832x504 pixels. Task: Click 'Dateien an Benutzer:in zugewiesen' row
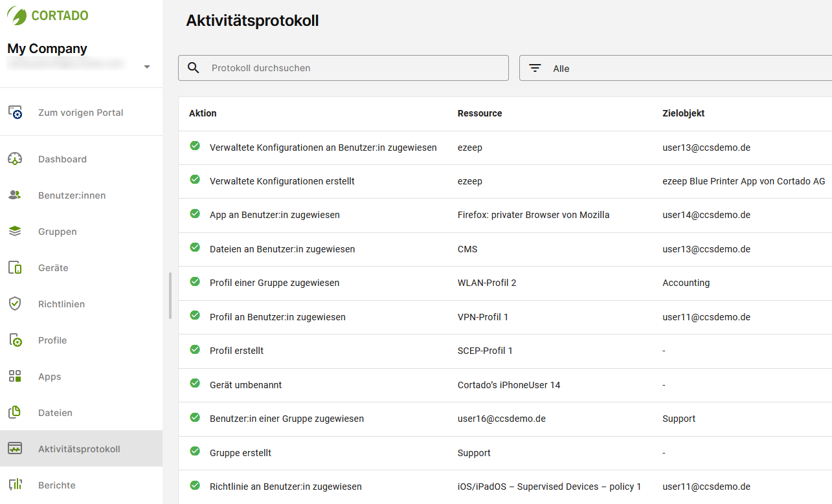505,249
